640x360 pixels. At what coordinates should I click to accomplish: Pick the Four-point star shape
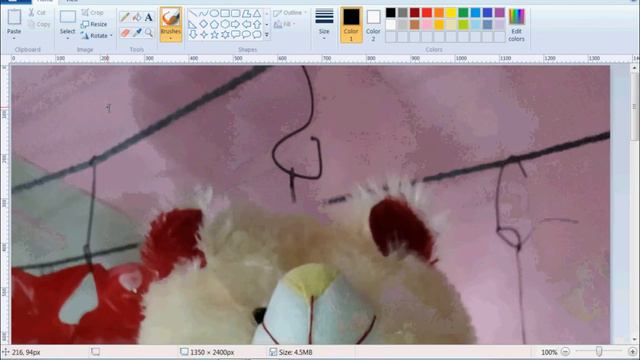tap(203, 35)
